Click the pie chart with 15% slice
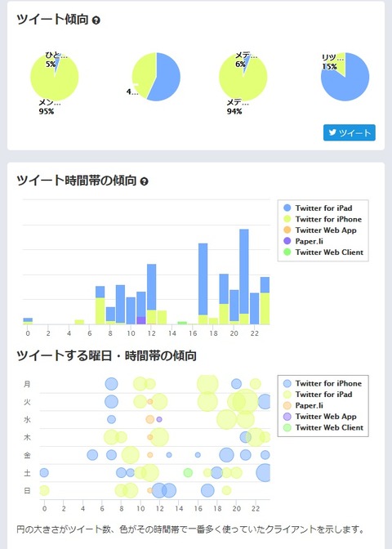The height and width of the screenshot is (549, 392). click(345, 77)
